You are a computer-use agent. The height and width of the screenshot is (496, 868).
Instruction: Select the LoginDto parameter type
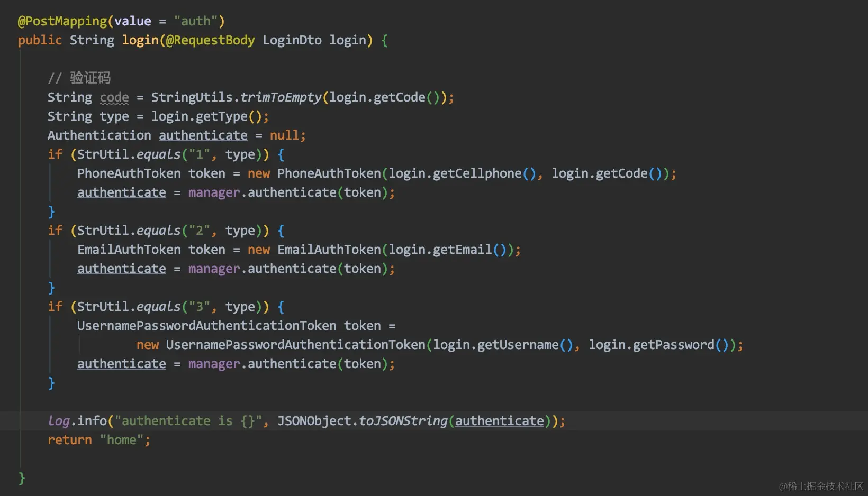(292, 40)
